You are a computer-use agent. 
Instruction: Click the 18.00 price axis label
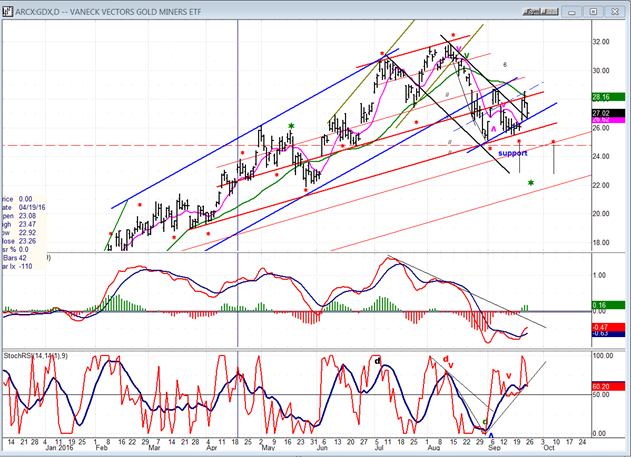(x=601, y=243)
